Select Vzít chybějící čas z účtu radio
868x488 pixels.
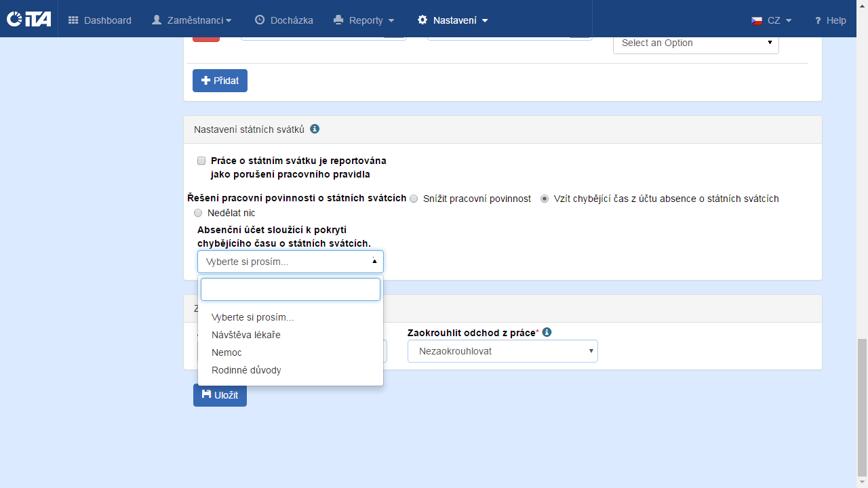tap(545, 199)
